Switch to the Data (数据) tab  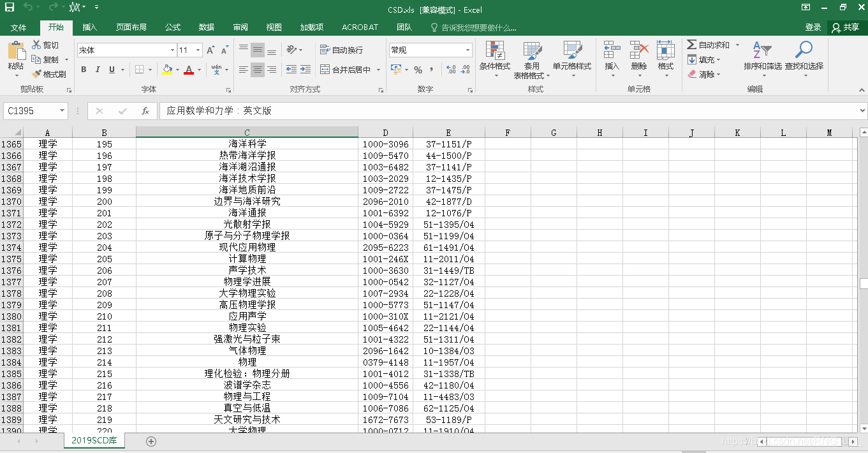coord(207,27)
